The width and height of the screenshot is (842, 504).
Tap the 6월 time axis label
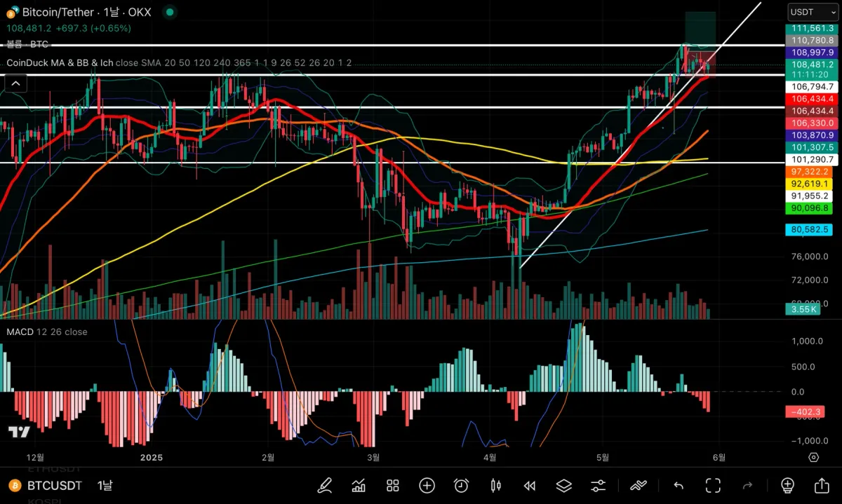click(718, 457)
